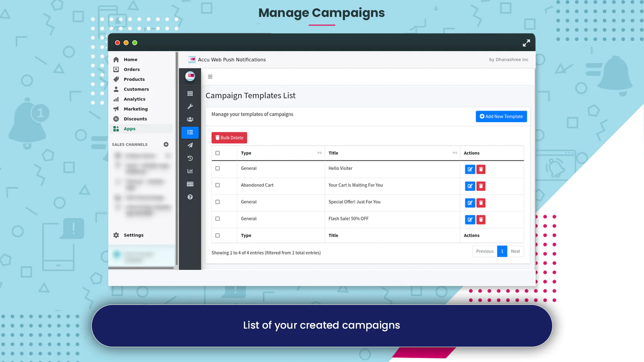Check the Abandoned Cart row checkbox

pos(217,185)
